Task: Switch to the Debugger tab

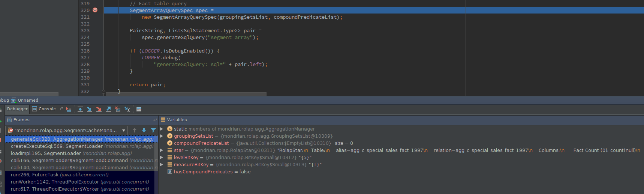Action: (x=17, y=109)
